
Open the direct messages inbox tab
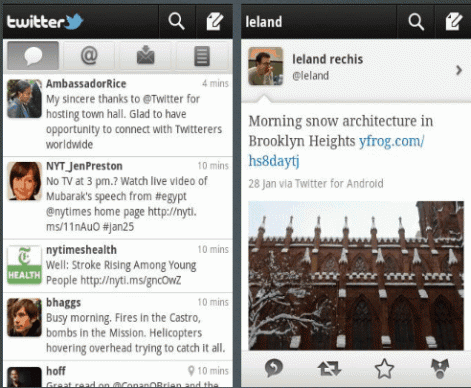point(145,56)
